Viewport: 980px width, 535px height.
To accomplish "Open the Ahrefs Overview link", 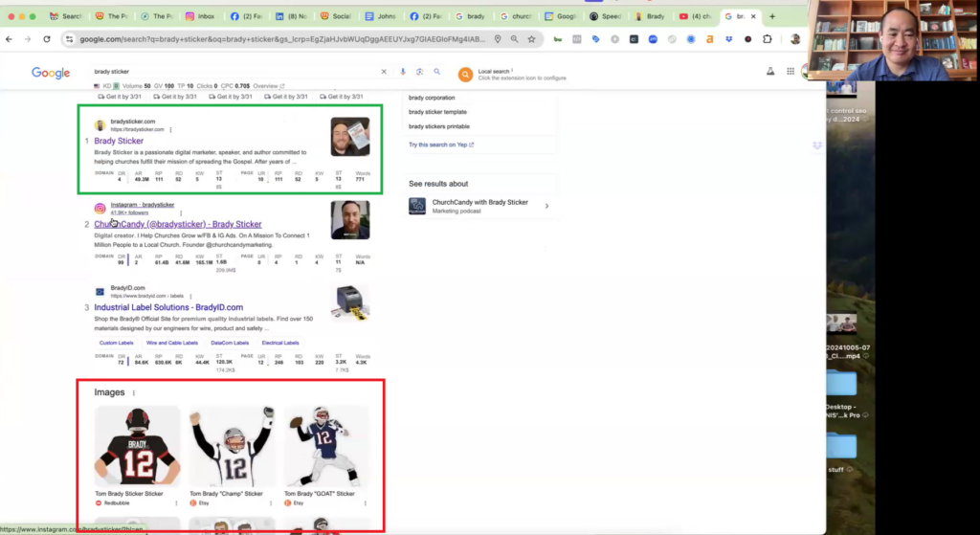I will pos(268,86).
